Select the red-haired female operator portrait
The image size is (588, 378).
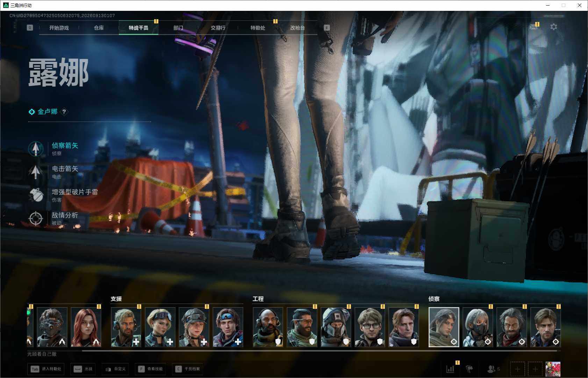pos(86,327)
